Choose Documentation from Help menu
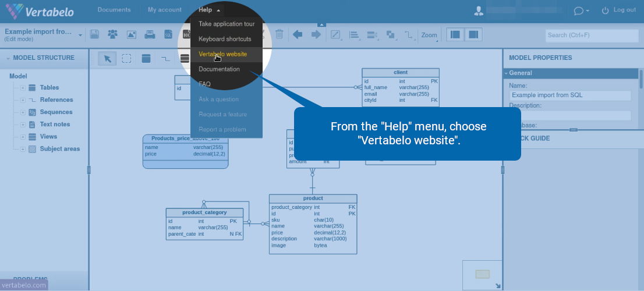Viewport: 644px width, 291px height. click(227, 69)
